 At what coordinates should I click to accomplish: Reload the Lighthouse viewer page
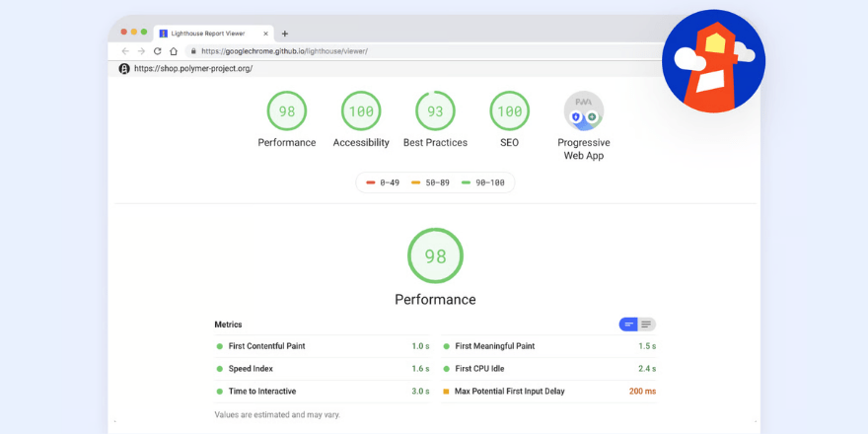(x=158, y=51)
